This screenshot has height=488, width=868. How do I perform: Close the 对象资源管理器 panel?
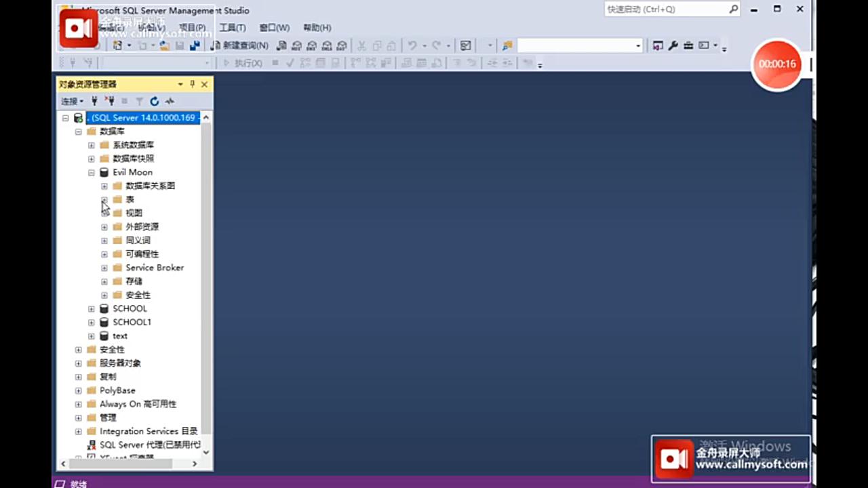click(204, 84)
